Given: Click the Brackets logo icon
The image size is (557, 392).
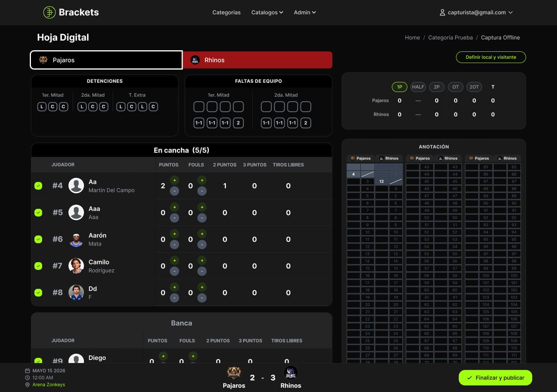Looking at the screenshot, I should 49,12.
